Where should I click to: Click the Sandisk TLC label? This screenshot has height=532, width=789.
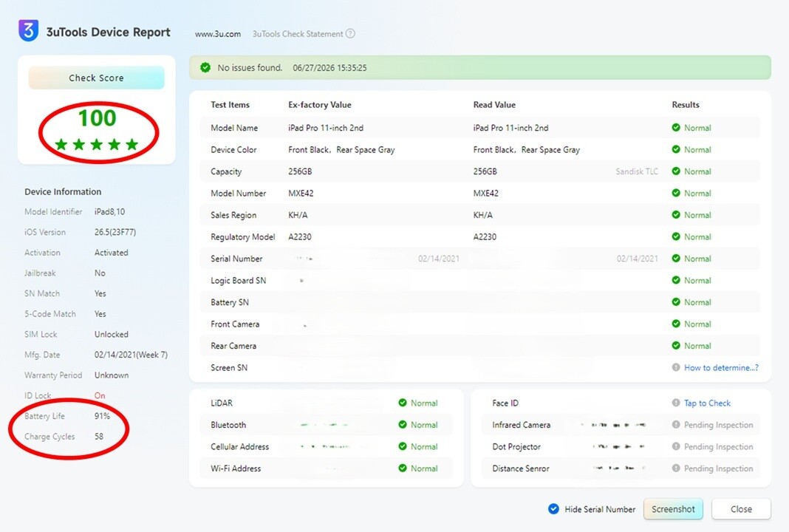click(637, 171)
